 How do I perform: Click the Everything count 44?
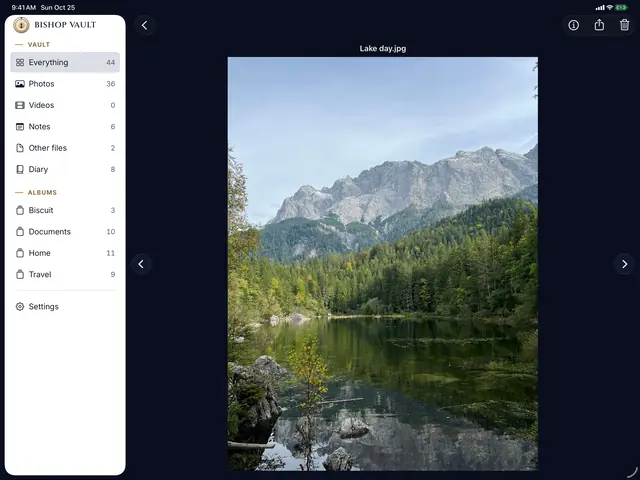pos(111,62)
